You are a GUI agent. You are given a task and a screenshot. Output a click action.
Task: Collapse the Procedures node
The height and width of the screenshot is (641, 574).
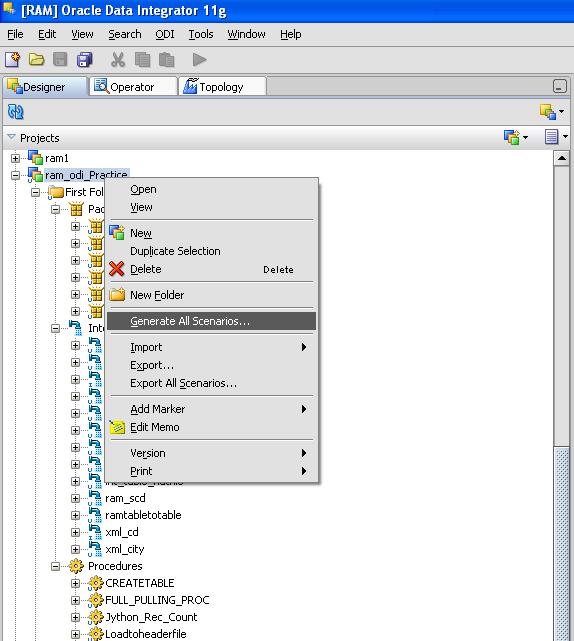[56, 566]
